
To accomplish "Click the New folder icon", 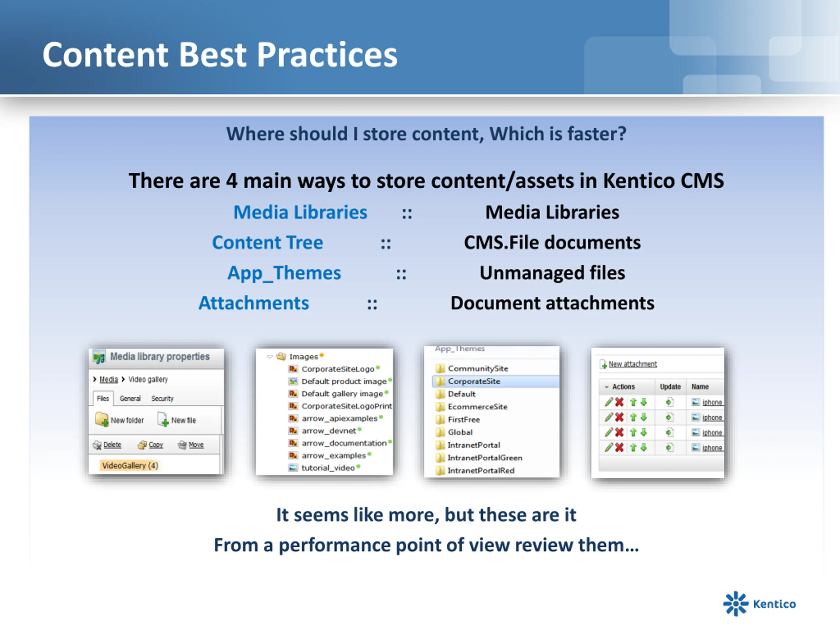I will (102, 420).
